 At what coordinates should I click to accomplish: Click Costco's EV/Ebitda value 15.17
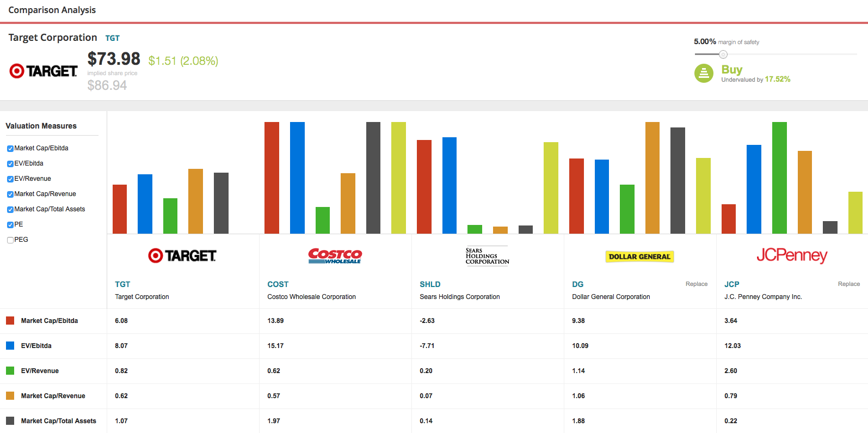point(275,346)
